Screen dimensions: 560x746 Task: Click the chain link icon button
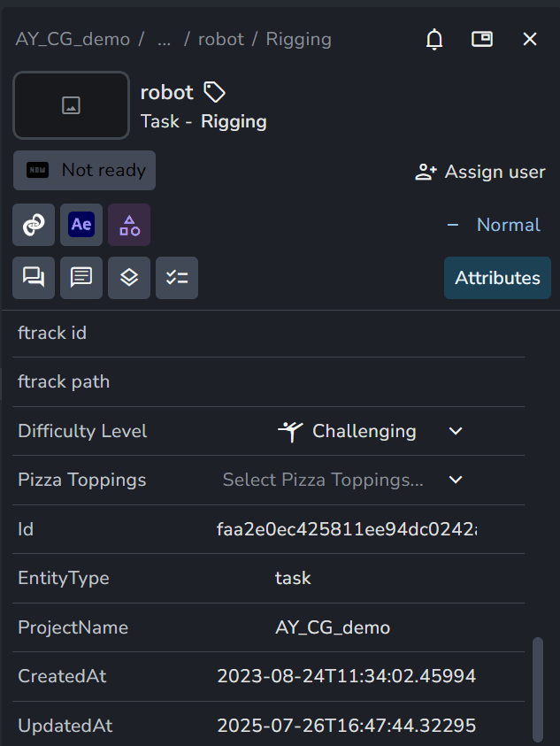click(x=34, y=225)
